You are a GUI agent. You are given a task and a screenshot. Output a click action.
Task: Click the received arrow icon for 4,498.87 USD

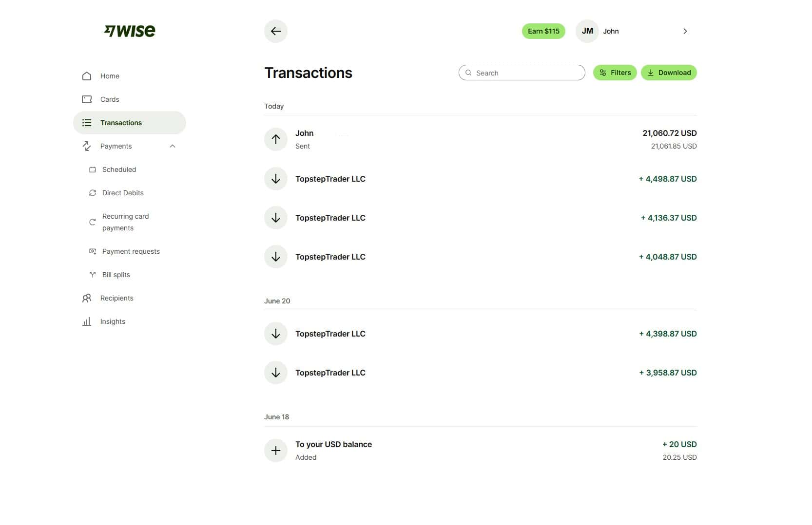(x=276, y=179)
